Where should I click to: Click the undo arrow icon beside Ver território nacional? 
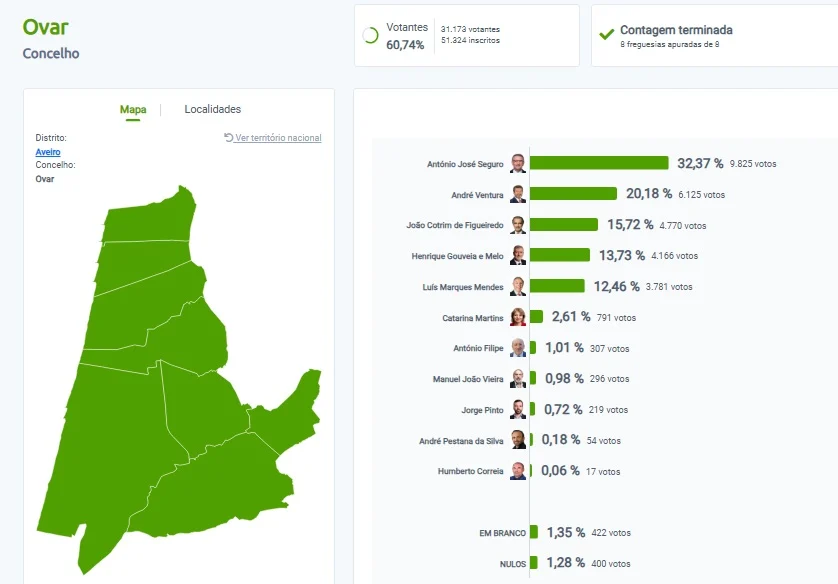[x=229, y=137]
